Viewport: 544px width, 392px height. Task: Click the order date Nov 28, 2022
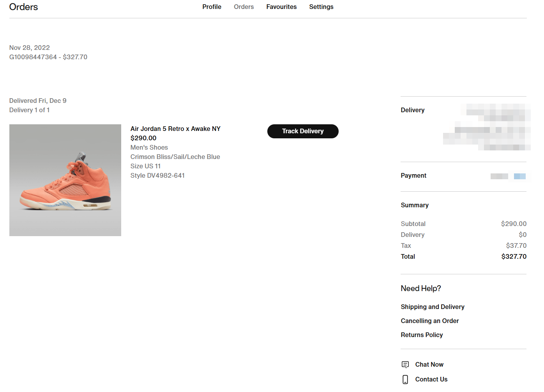click(30, 48)
